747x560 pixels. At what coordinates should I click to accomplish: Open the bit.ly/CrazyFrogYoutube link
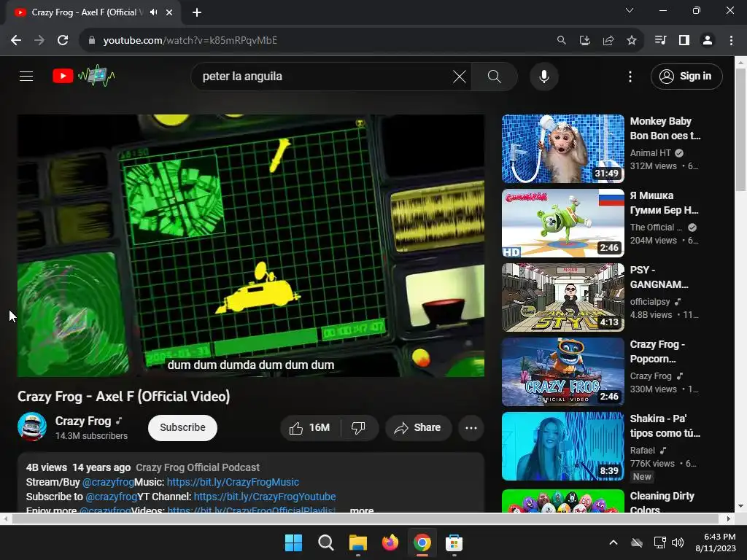(x=265, y=497)
